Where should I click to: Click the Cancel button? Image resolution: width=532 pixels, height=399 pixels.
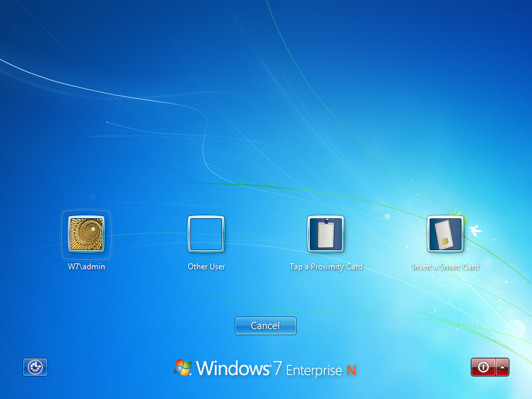[x=265, y=326]
